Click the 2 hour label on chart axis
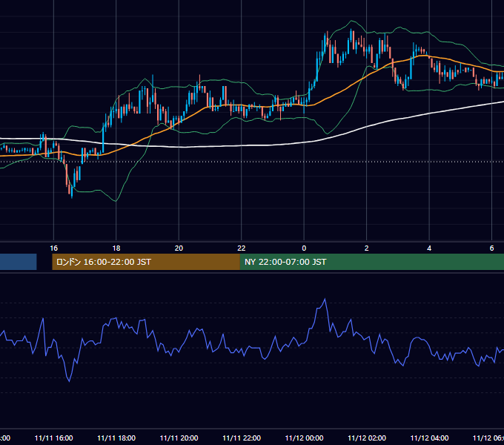Image resolution: width=504 pixels, height=445 pixels. (366, 248)
